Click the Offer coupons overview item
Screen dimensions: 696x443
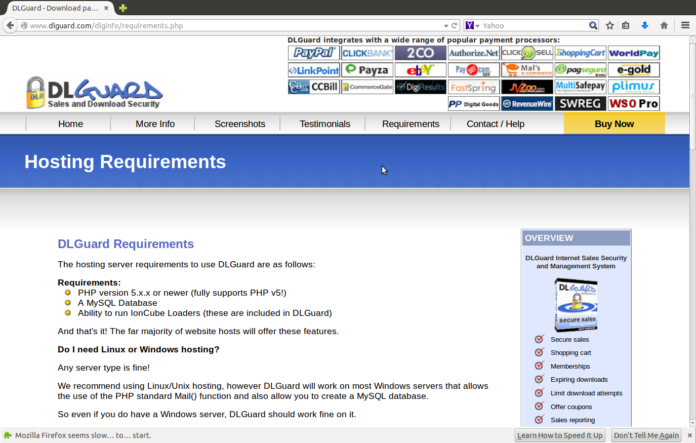click(x=563, y=407)
